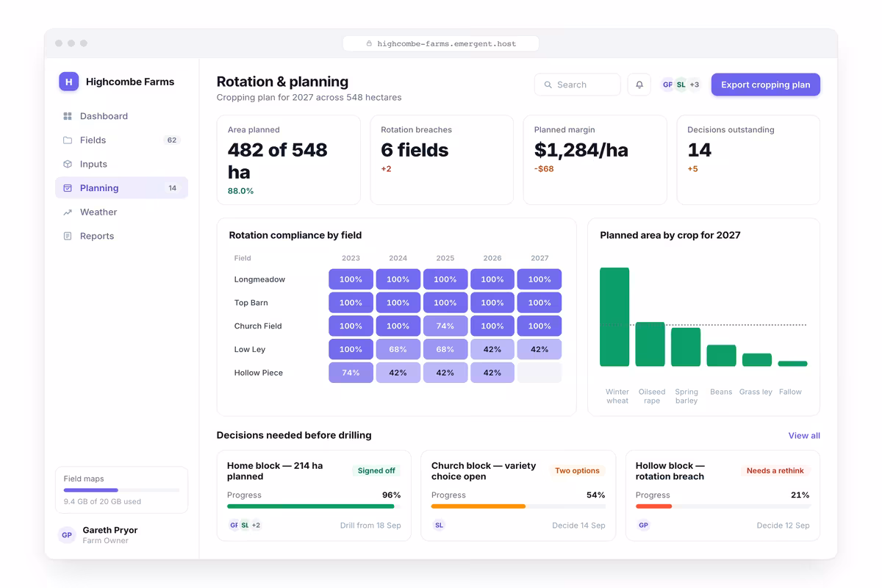Image resolution: width=882 pixels, height=588 pixels.
Task: Click the browser address bar URL
Action: [446, 44]
